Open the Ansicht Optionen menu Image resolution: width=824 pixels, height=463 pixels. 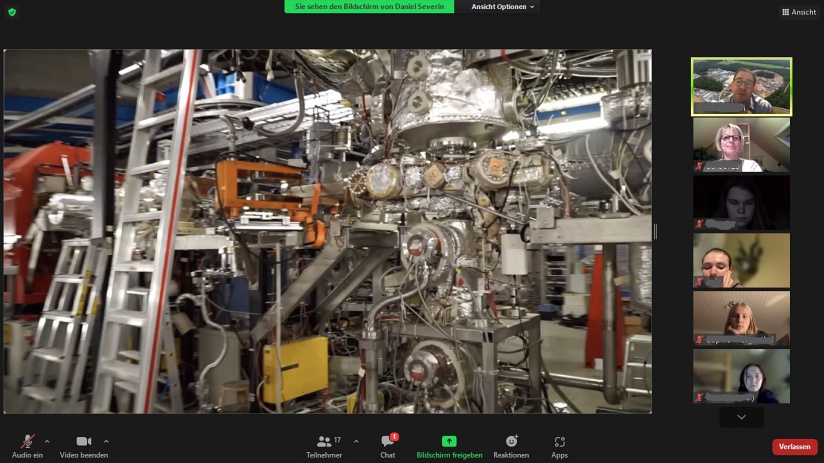(x=503, y=7)
